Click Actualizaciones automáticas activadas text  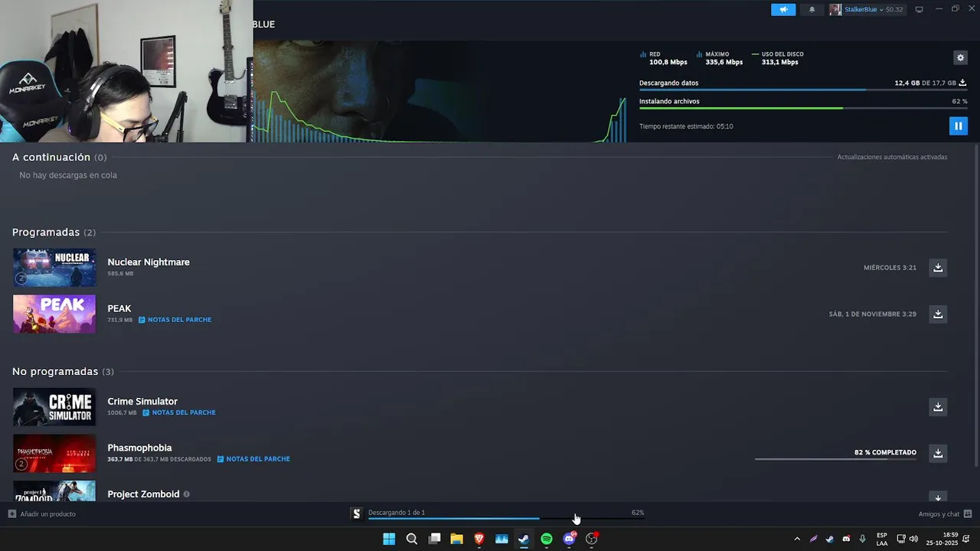coord(892,157)
